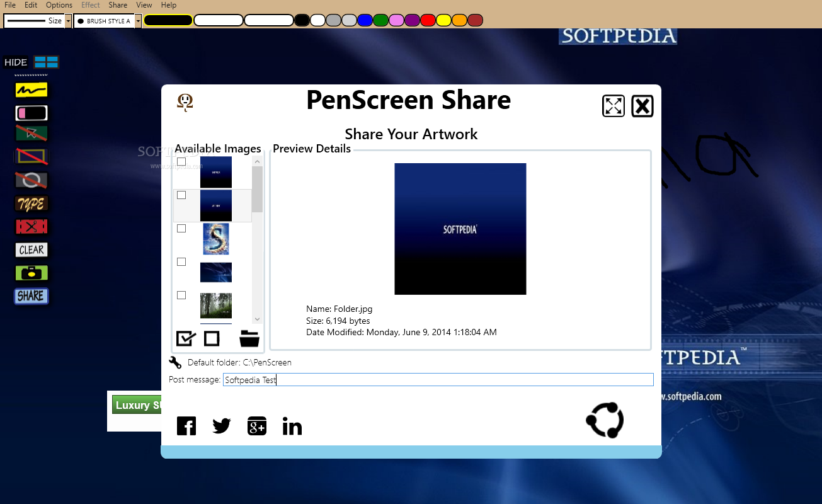Click the red X delete tool

(31, 227)
